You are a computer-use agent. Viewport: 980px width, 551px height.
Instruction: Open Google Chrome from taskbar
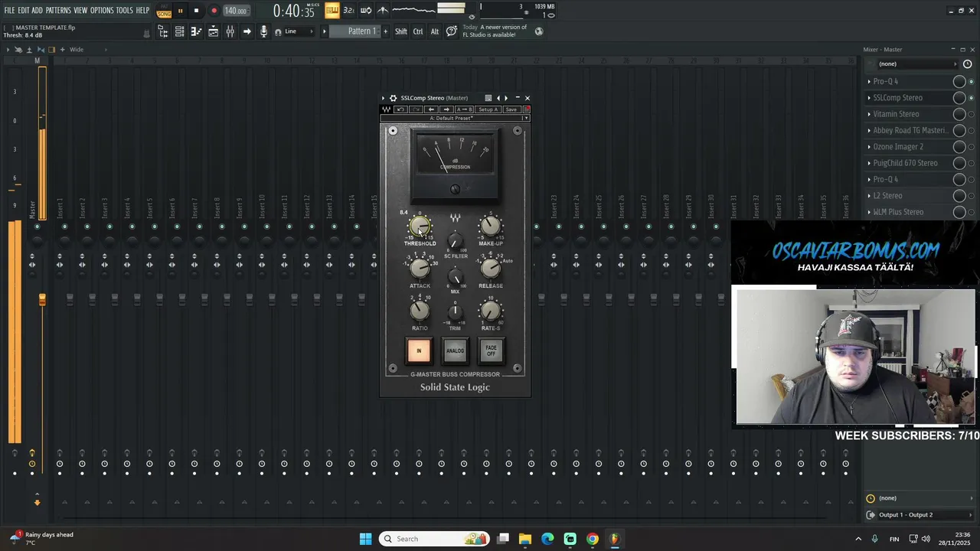tap(592, 539)
